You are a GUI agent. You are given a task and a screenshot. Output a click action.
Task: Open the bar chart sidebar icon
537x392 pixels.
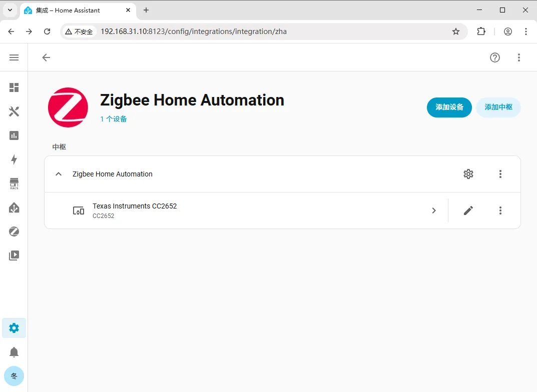click(x=14, y=135)
